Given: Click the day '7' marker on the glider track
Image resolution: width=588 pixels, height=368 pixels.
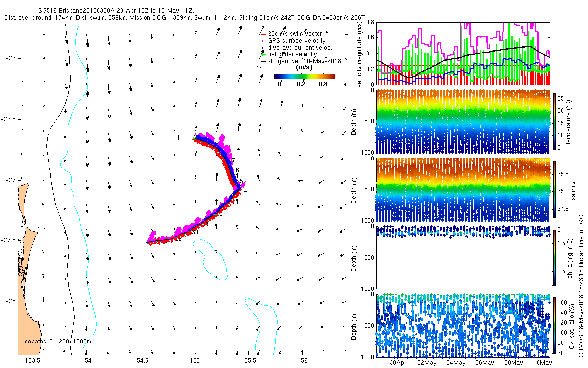Looking at the screenshot, I should 233,161.
